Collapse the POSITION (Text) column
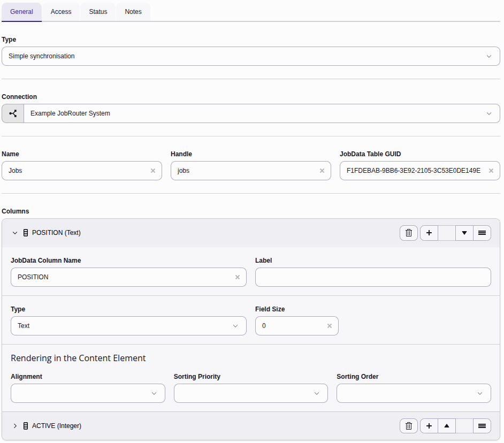Viewport: 504px width, 443px height. 15,233
